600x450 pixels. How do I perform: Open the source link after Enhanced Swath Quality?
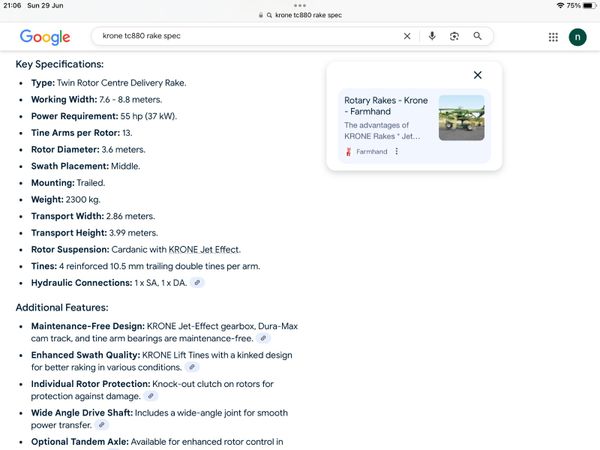[x=192, y=367]
